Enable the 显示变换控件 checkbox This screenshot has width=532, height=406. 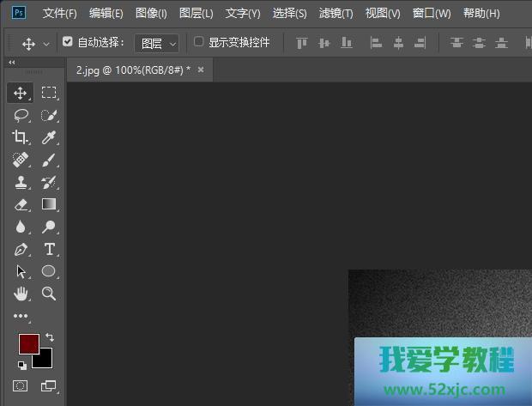click(199, 42)
